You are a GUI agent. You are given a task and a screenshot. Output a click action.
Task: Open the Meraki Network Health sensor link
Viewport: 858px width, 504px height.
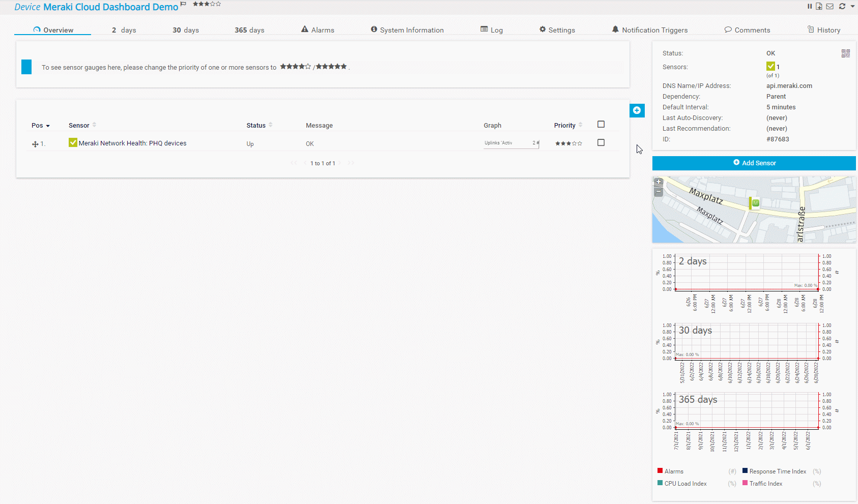(133, 143)
